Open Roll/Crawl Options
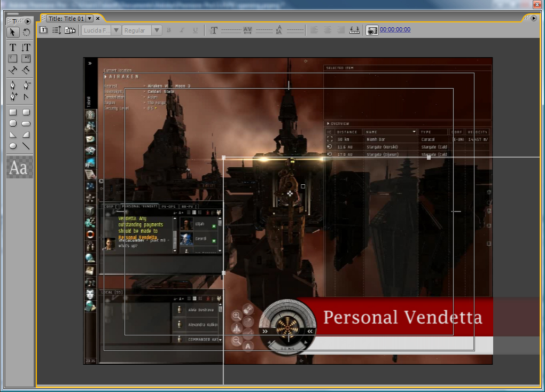545x392 pixels. point(57,30)
